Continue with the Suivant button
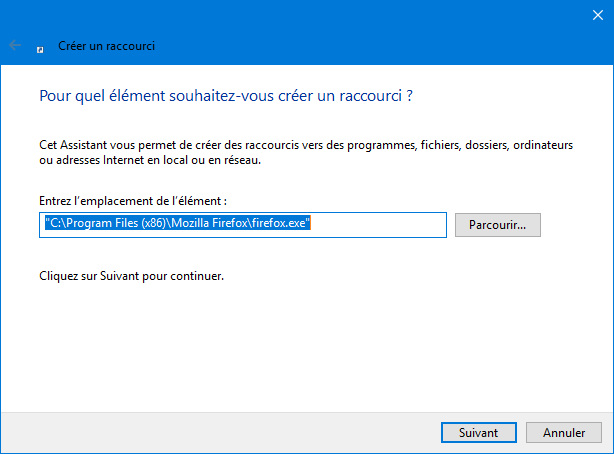The image size is (614, 454). click(x=479, y=432)
